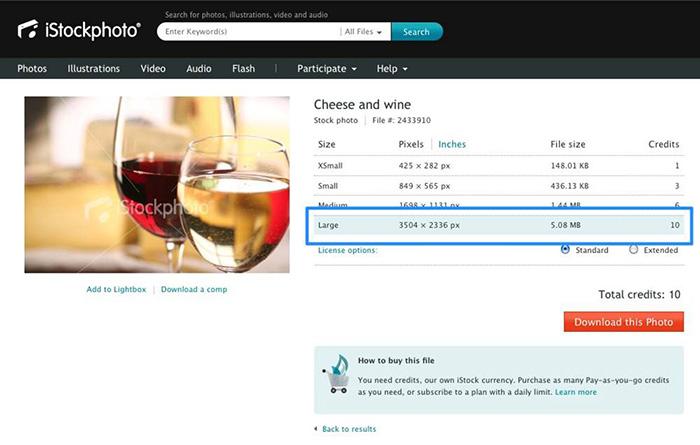The width and height of the screenshot is (700, 445).
Task: Select the Standard license radio button
Action: pos(565,249)
